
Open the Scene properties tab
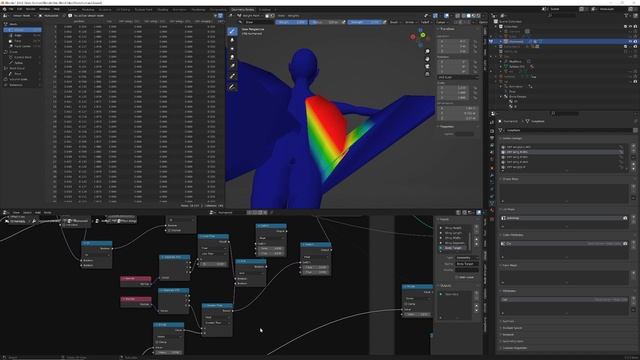click(x=492, y=152)
